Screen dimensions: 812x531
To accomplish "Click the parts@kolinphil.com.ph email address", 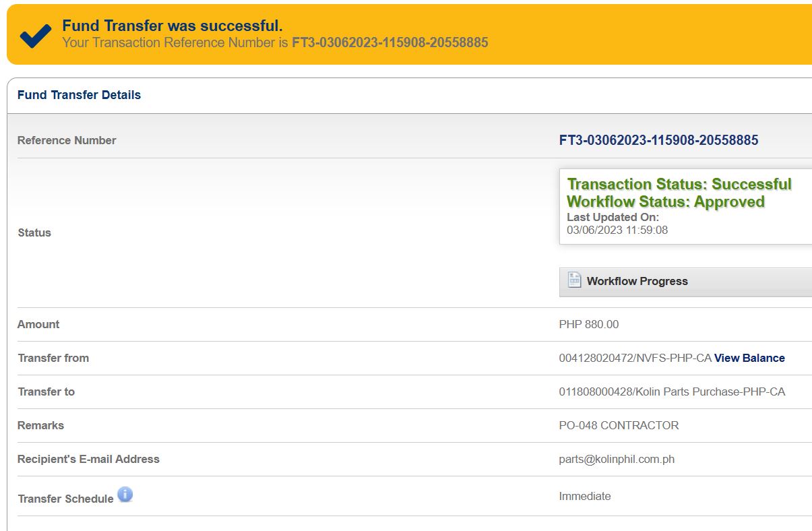I will [x=617, y=459].
